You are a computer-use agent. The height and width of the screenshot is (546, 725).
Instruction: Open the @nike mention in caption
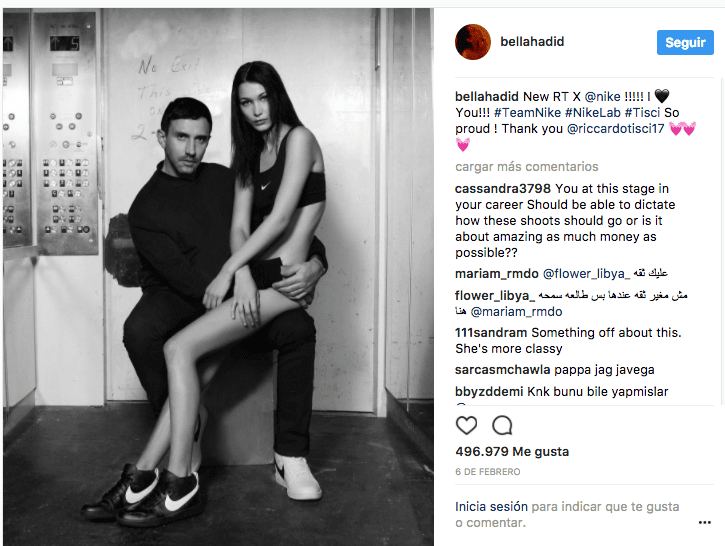pos(602,97)
